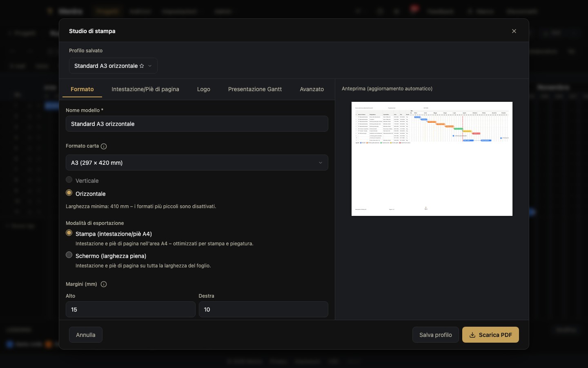The width and height of the screenshot is (588, 368).
Task: Click the chevron arrow in paper format selector
Action: pos(321,163)
